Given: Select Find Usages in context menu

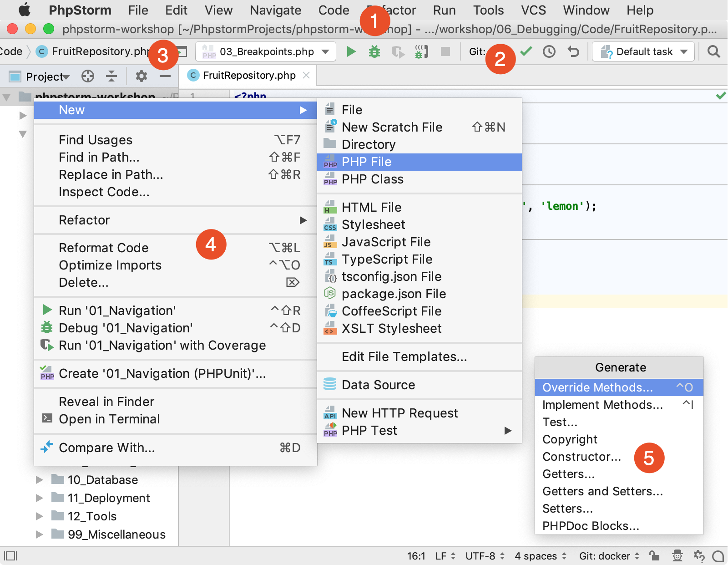Looking at the screenshot, I should (176, 140).
